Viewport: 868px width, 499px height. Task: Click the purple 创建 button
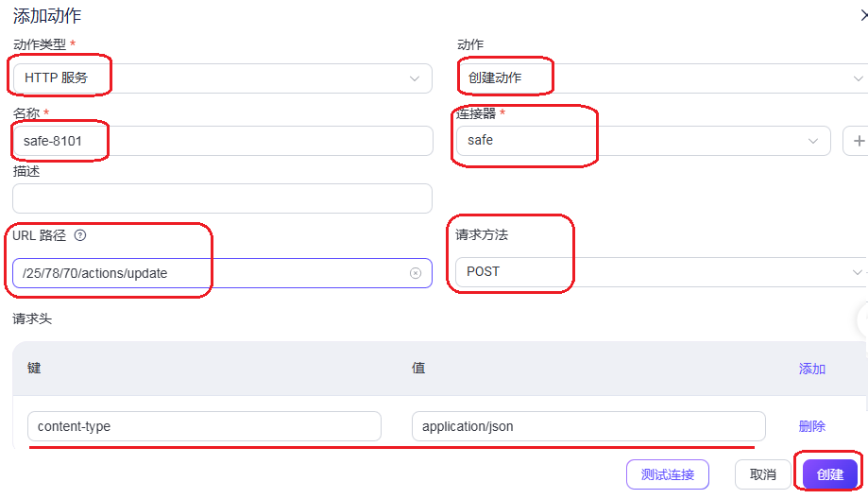(830, 474)
